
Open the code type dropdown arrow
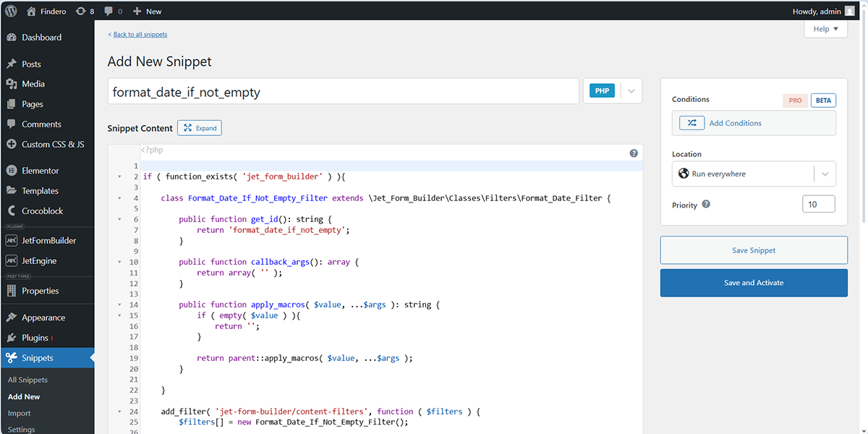(631, 91)
